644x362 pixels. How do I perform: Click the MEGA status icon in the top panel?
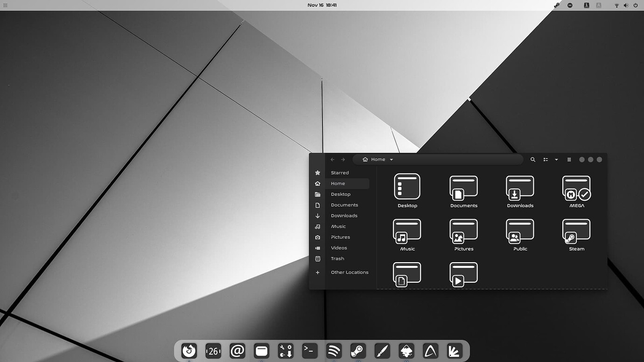point(570,5)
